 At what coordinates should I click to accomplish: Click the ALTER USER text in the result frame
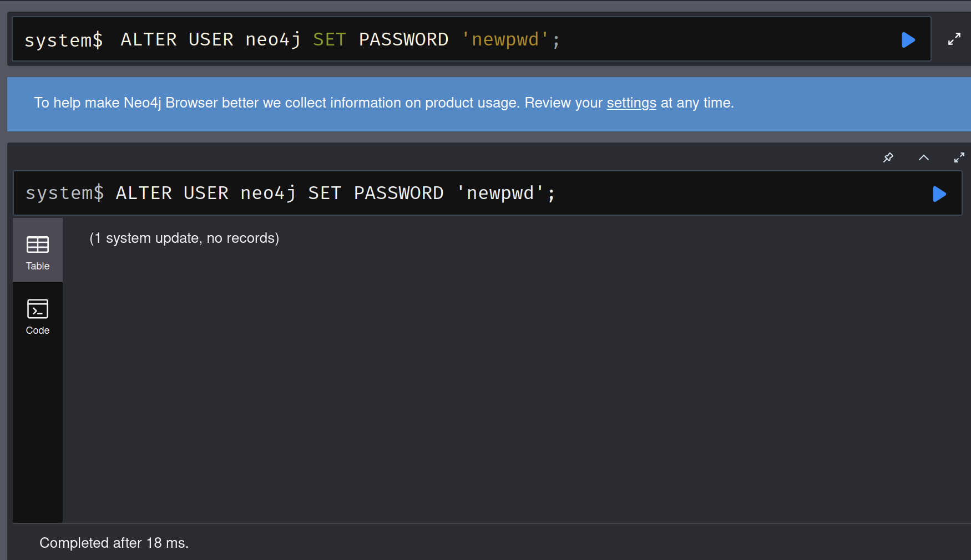click(x=172, y=193)
